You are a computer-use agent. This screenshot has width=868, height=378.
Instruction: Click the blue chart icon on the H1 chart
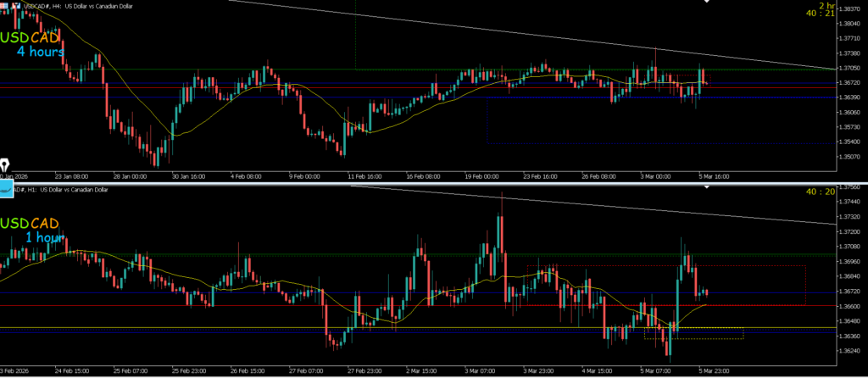8,192
